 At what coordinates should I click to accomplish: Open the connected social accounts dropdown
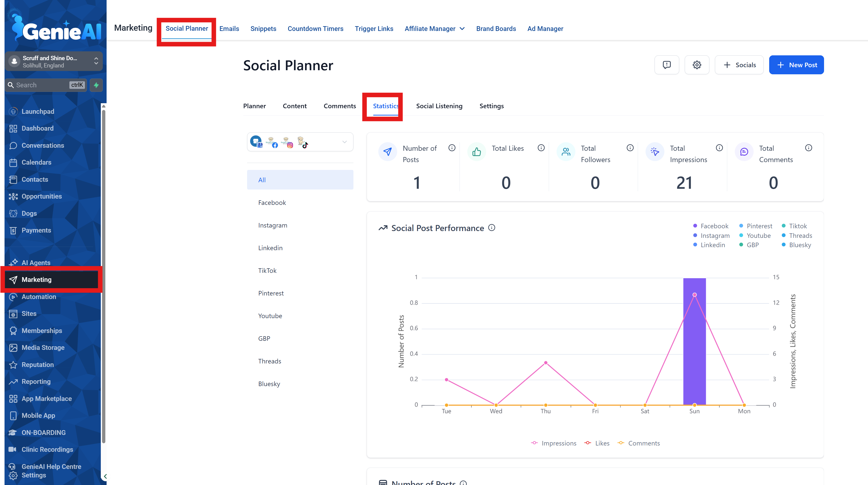coord(344,142)
